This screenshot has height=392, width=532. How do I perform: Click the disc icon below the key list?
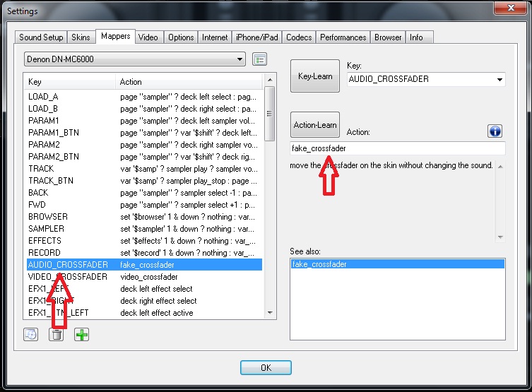pyautogui.click(x=31, y=335)
